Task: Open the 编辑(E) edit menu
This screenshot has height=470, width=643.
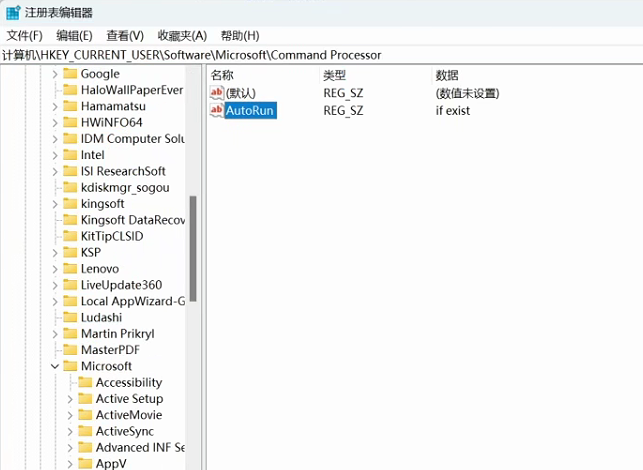Action: (x=75, y=36)
